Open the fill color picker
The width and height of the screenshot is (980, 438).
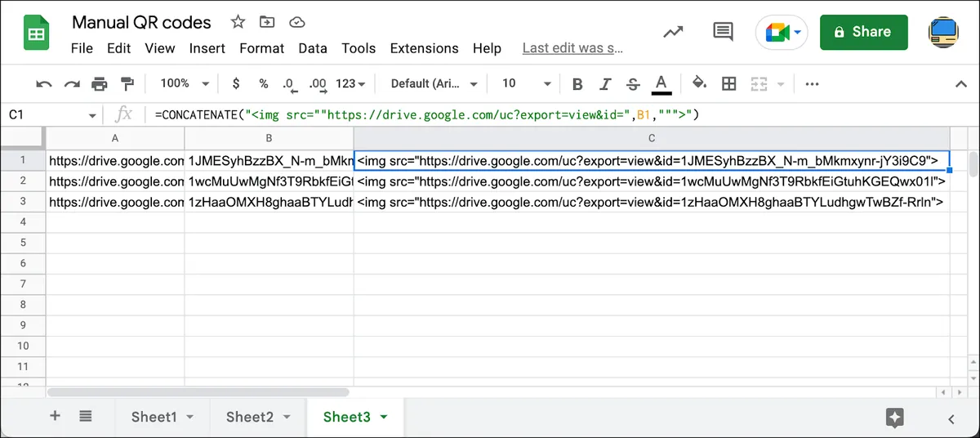(699, 83)
